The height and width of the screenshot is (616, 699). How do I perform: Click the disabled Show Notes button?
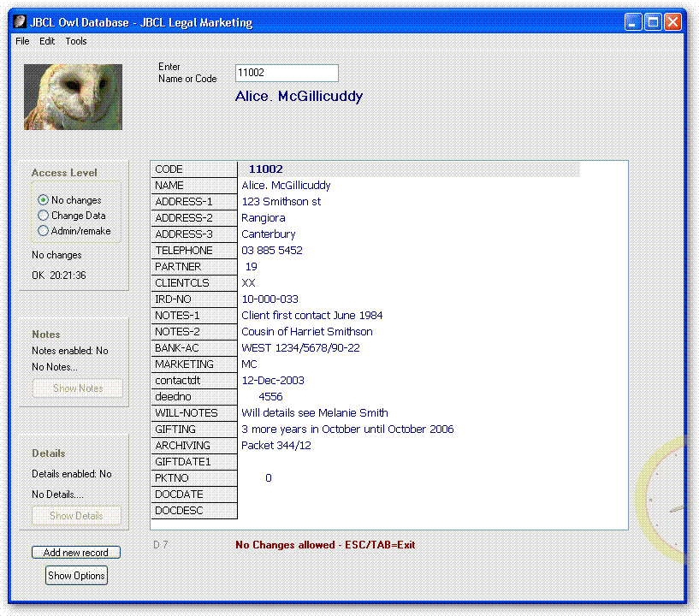(78, 388)
